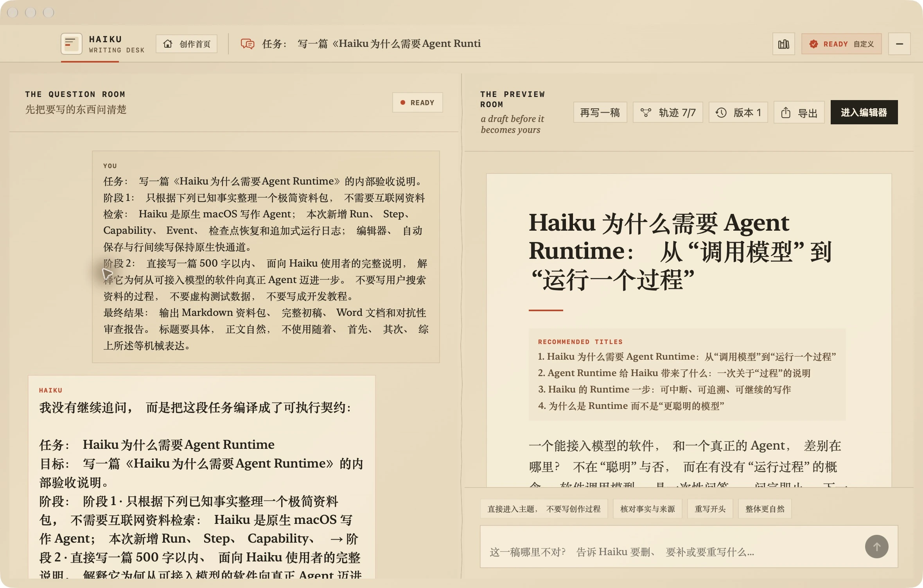Click the HAIKU reply message card

click(201, 477)
